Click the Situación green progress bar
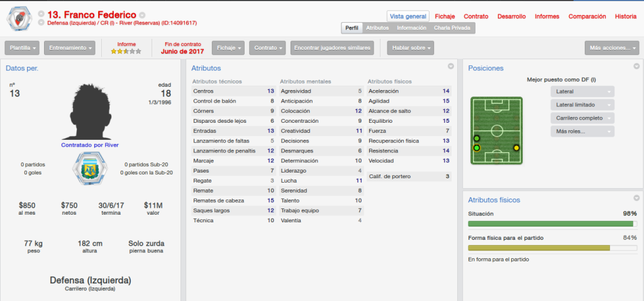This screenshot has height=301, width=644. (552, 224)
